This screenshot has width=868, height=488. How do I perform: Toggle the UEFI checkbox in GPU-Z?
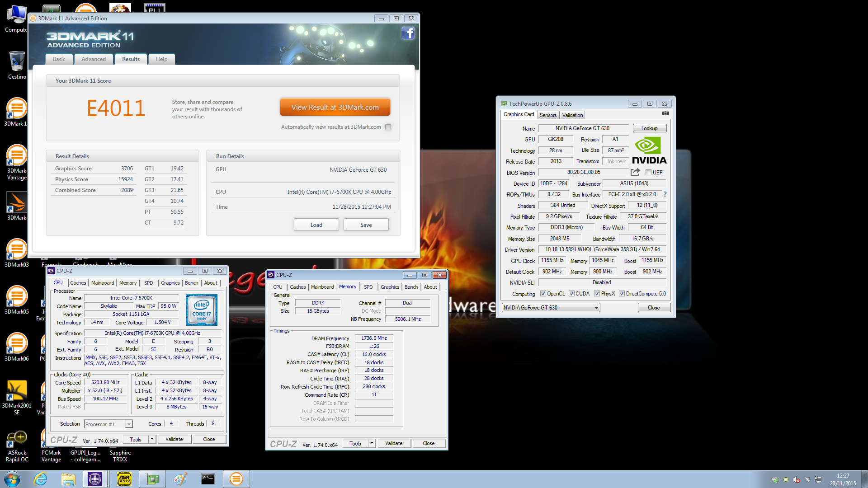coord(648,172)
